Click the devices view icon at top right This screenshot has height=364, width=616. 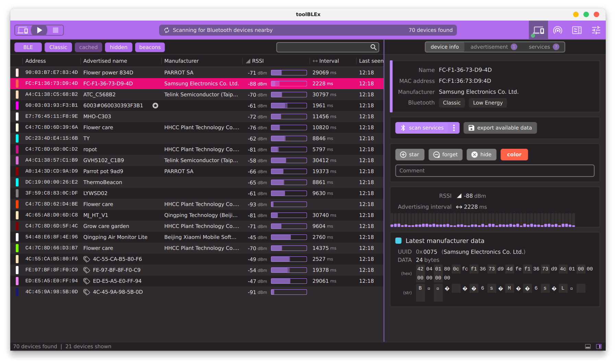(x=538, y=30)
